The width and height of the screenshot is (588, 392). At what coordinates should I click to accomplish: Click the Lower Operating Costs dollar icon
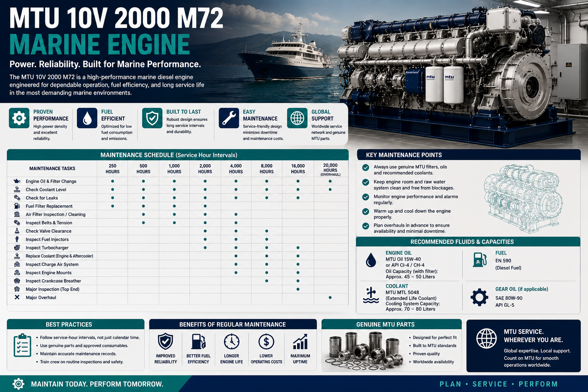click(266, 341)
